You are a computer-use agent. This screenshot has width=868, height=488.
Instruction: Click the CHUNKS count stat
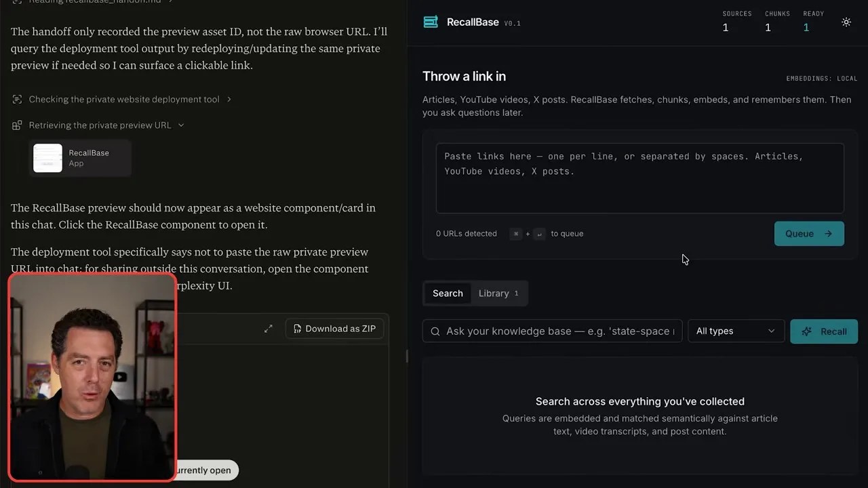[x=777, y=22]
